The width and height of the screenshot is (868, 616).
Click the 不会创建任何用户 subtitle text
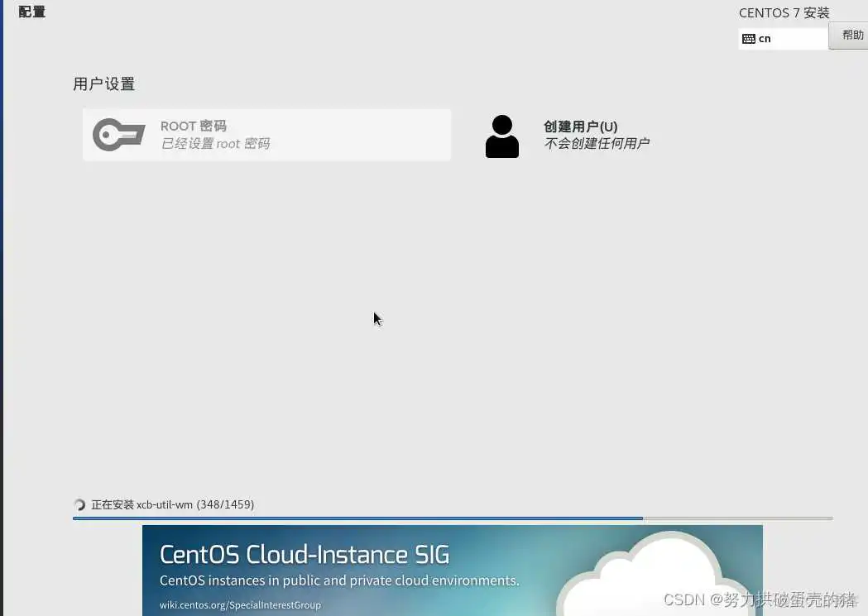(597, 142)
